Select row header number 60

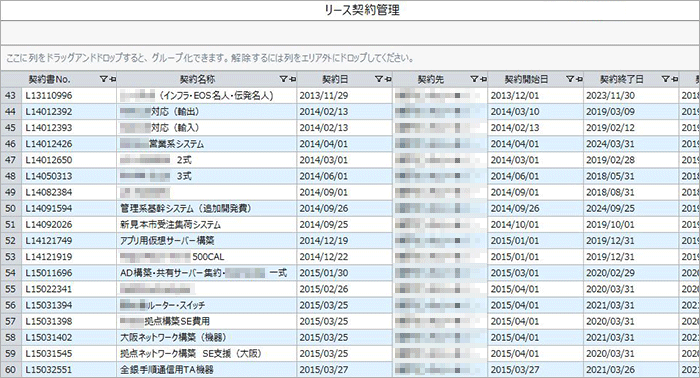11,370
